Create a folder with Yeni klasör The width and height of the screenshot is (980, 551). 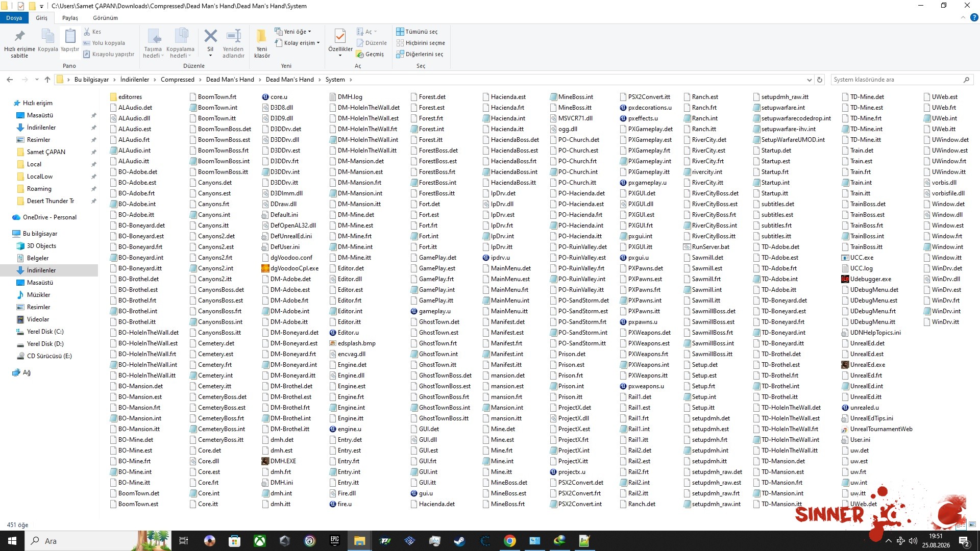pos(262,43)
